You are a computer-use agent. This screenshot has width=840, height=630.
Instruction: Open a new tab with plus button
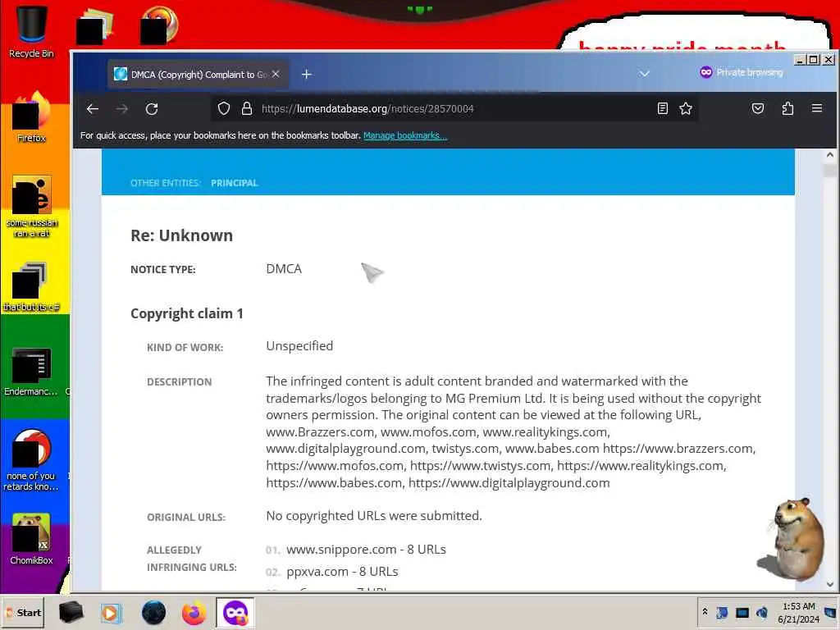(x=307, y=75)
